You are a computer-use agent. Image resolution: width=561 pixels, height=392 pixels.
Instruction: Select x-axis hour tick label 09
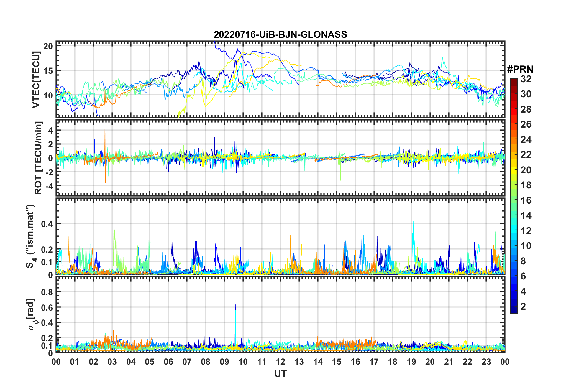click(x=224, y=362)
